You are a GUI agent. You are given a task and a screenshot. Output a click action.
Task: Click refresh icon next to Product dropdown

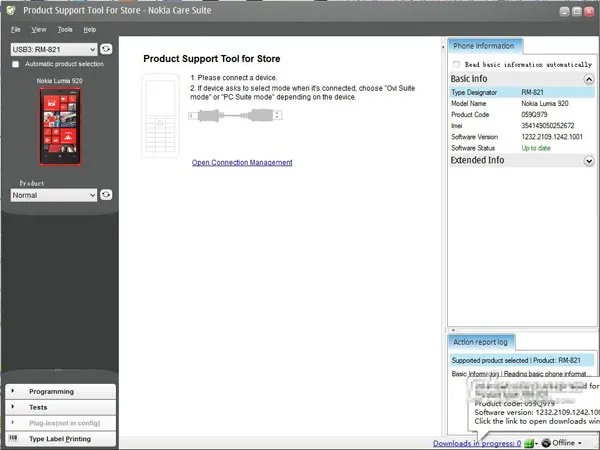tap(106, 195)
